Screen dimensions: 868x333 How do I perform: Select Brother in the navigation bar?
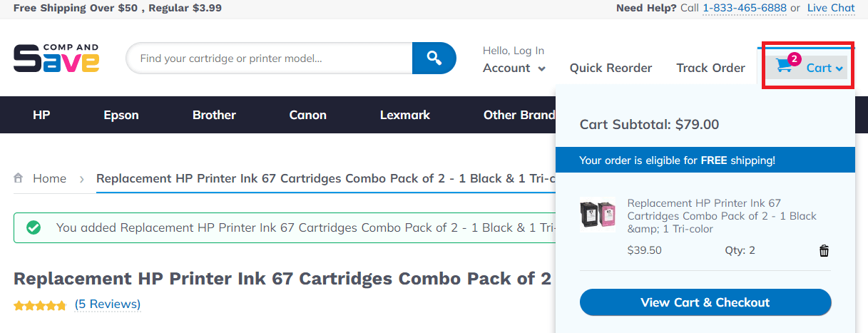[214, 115]
